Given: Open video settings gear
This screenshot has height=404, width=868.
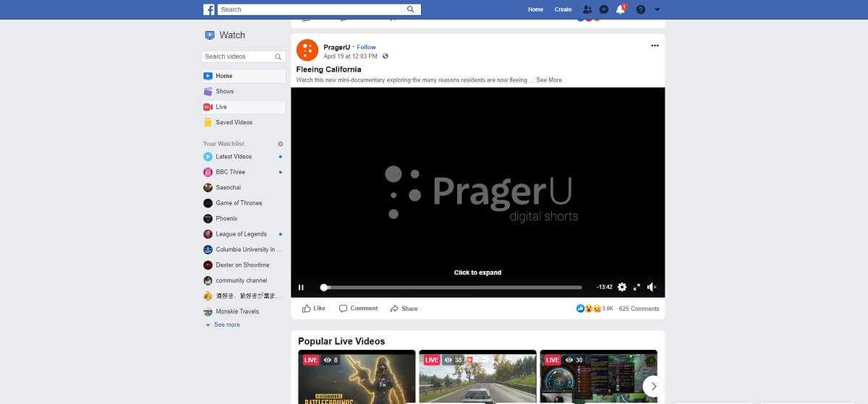Looking at the screenshot, I should tap(622, 287).
